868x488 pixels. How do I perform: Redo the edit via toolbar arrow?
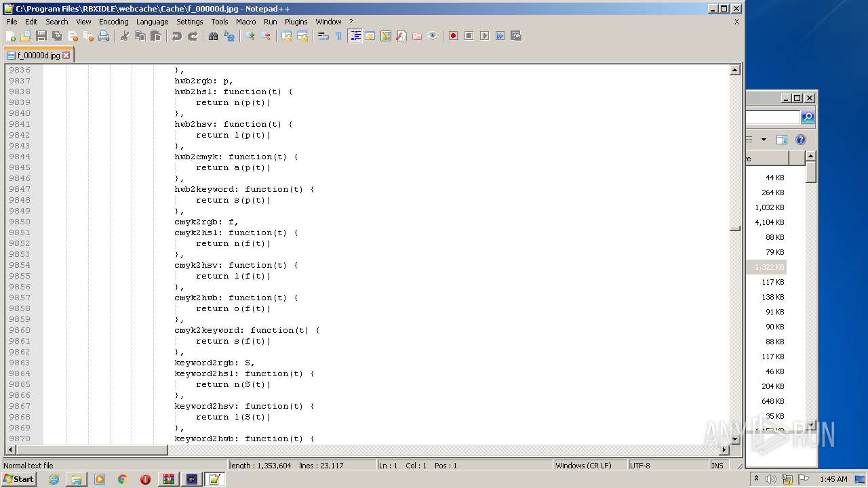pos(193,36)
